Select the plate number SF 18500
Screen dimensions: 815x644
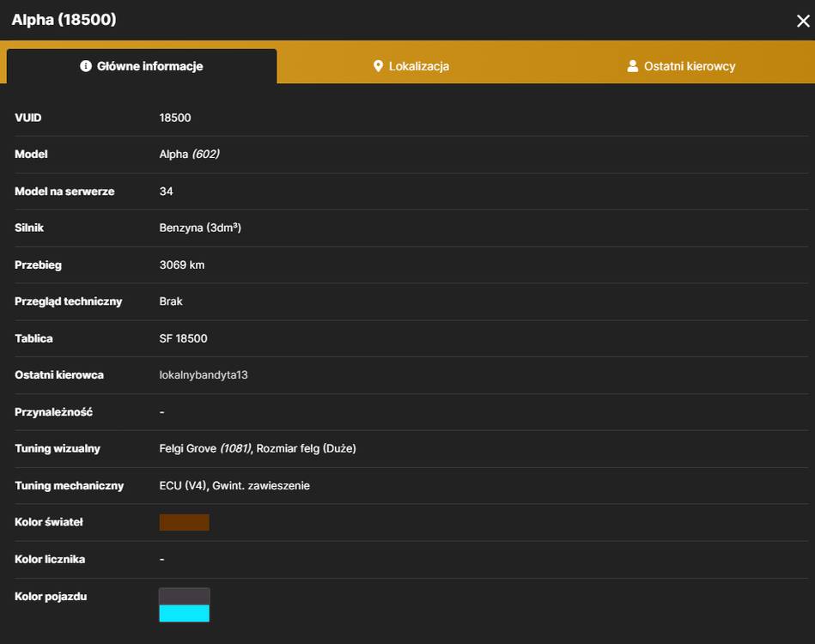183,338
